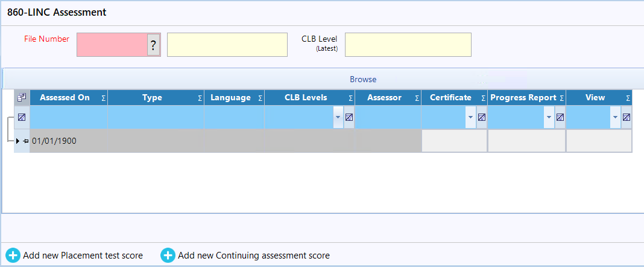This screenshot has width=644, height=267.
Task: Select the Browse tab header
Action: click(363, 79)
